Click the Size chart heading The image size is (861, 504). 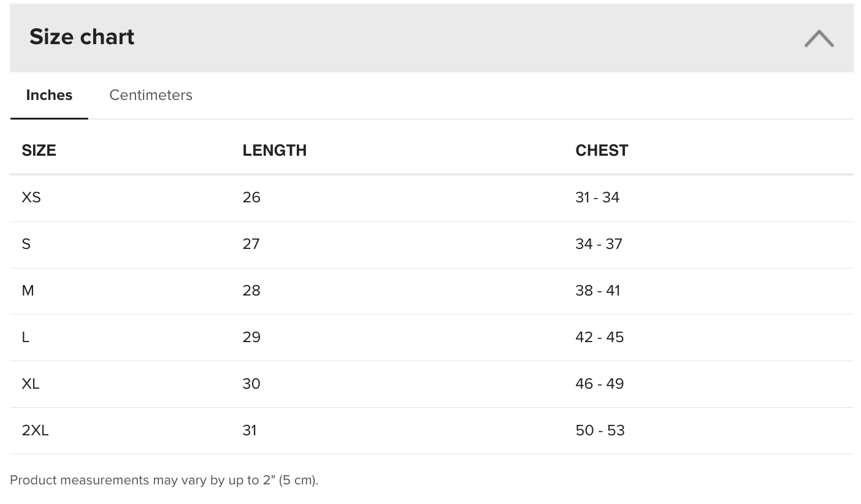82,37
